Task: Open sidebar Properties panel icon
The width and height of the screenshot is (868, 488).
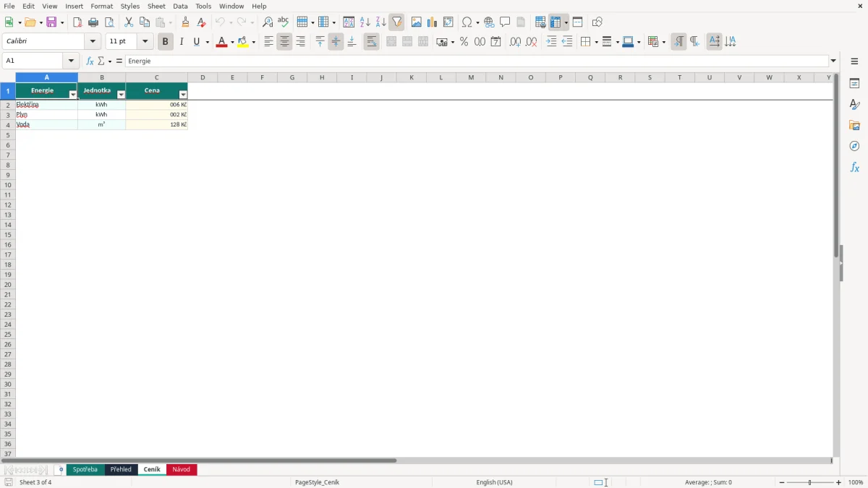Action: point(854,83)
